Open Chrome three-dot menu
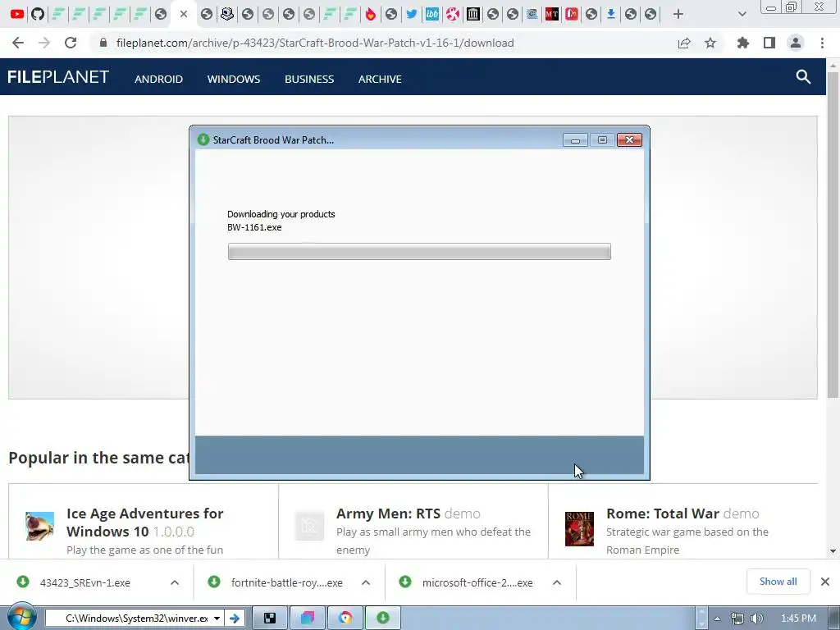 pyautogui.click(x=822, y=43)
